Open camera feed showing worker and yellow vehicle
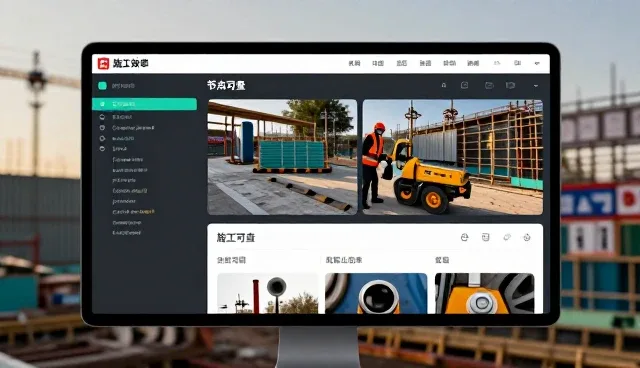 tap(453, 157)
